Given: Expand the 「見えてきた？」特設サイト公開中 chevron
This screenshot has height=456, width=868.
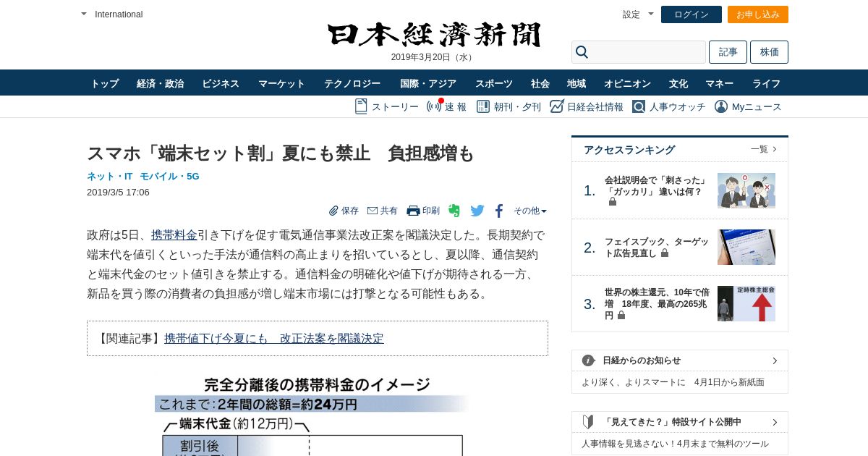Looking at the screenshot, I should [775, 422].
